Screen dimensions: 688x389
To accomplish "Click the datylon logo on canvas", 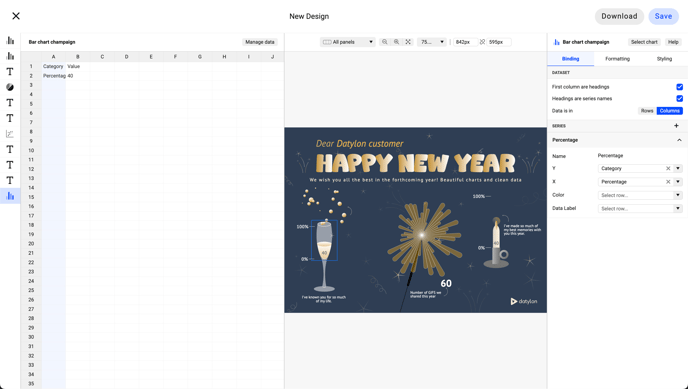I will [x=524, y=301].
